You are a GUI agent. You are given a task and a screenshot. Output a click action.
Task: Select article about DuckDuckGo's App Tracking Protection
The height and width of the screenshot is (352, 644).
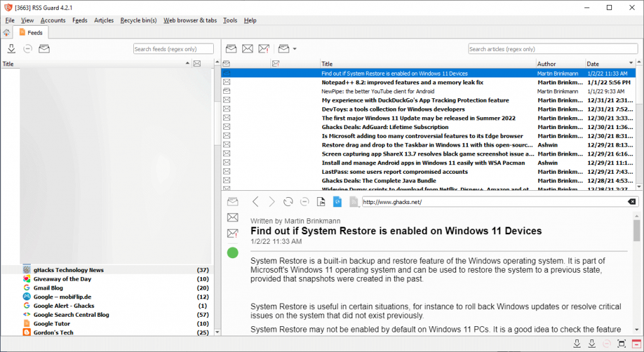(415, 100)
